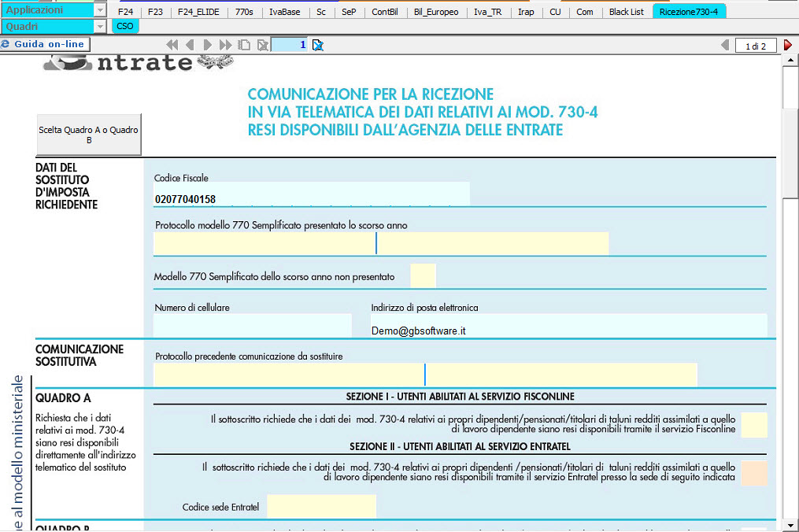The image size is (799, 532).
Task: Open the Quadri dropdown
Action: pyautogui.click(x=101, y=26)
